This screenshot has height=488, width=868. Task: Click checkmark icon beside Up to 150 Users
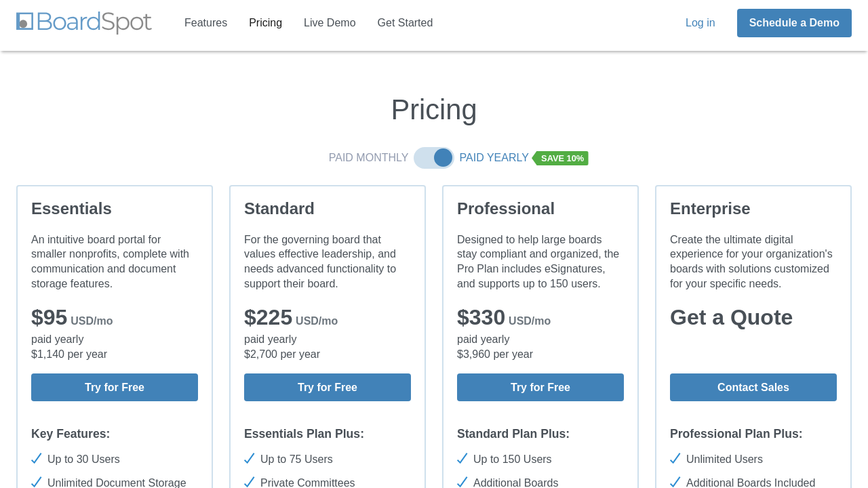point(462,459)
